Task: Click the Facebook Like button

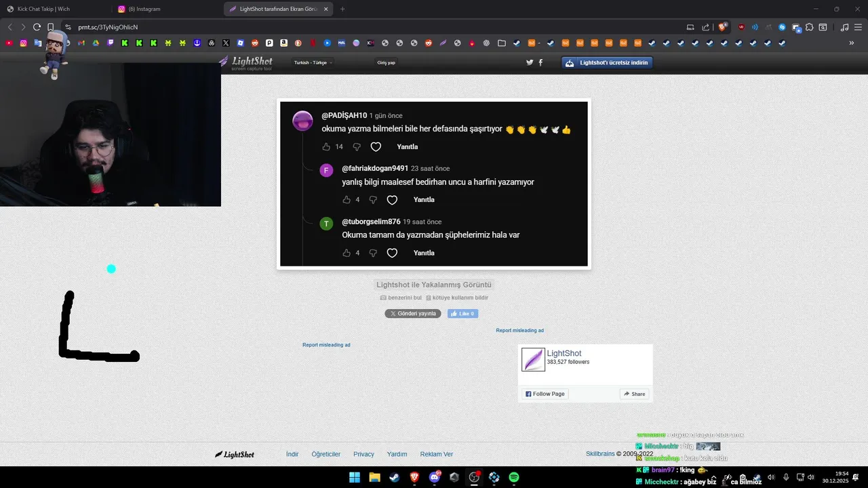Action: point(462,314)
